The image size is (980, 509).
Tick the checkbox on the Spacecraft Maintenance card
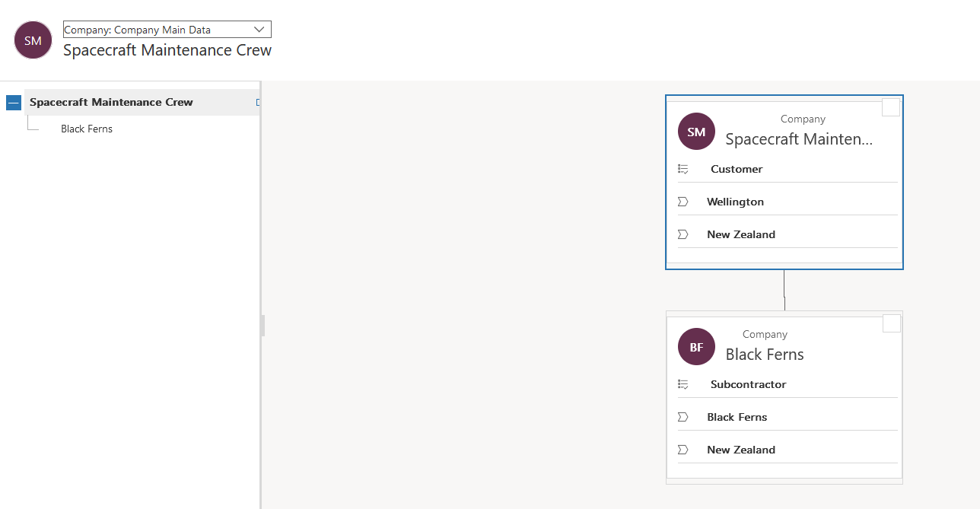click(890, 107)
